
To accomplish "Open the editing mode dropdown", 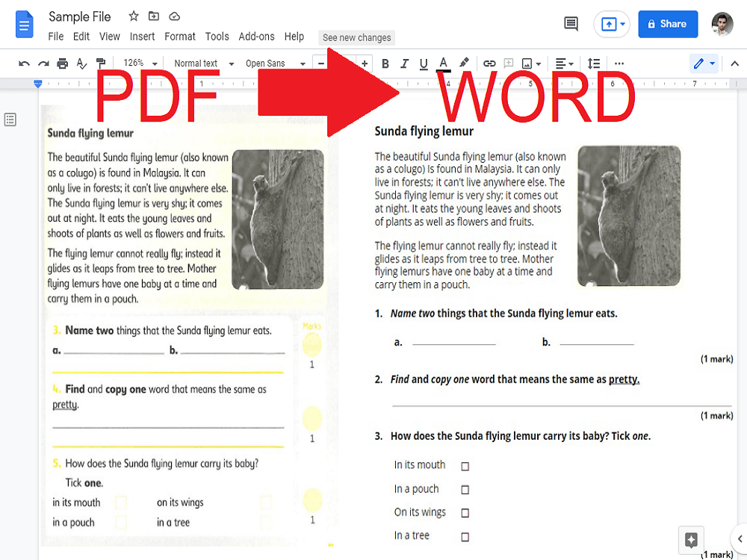I will coord(704,63).
